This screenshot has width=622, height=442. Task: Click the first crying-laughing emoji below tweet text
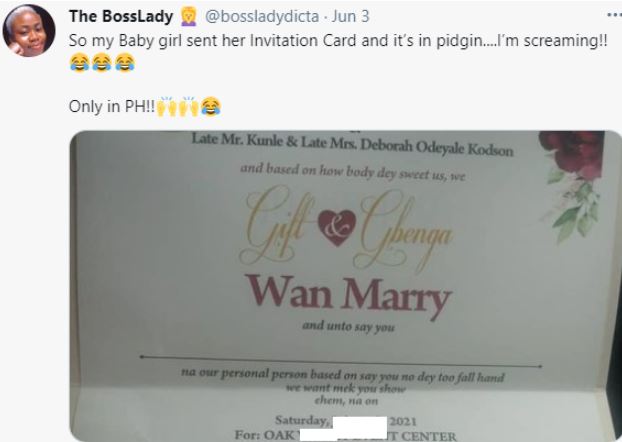click(x=79, y=63)
